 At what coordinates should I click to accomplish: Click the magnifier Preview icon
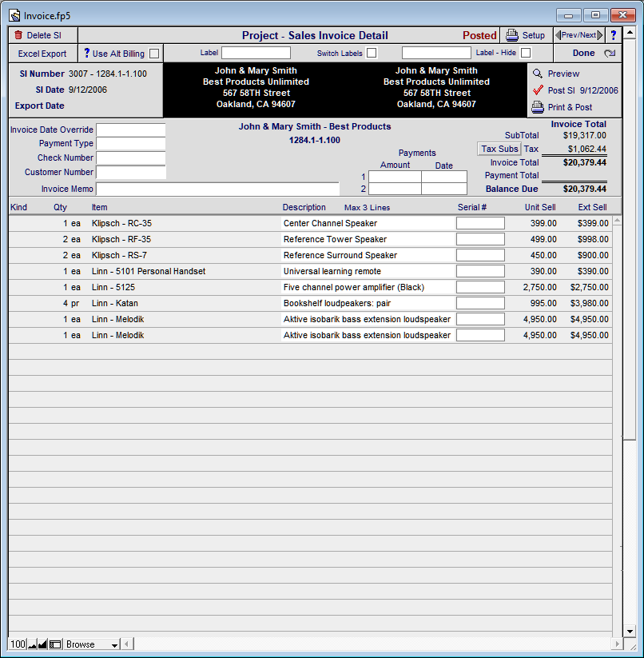coord(538,74)
